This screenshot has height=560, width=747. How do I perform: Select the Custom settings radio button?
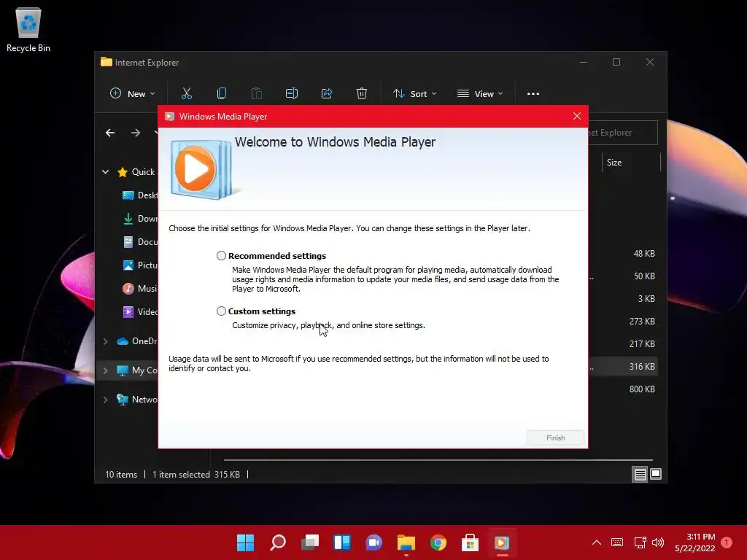(x=221, y=311)
